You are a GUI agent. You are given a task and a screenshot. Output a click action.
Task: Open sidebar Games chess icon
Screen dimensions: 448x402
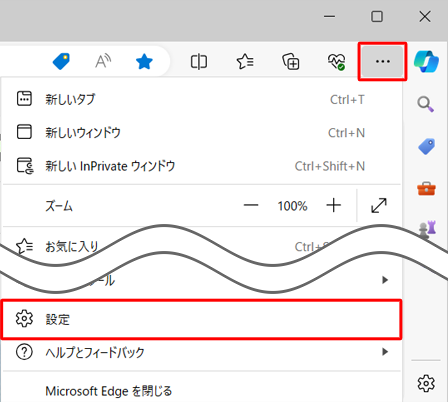(427, 230)
